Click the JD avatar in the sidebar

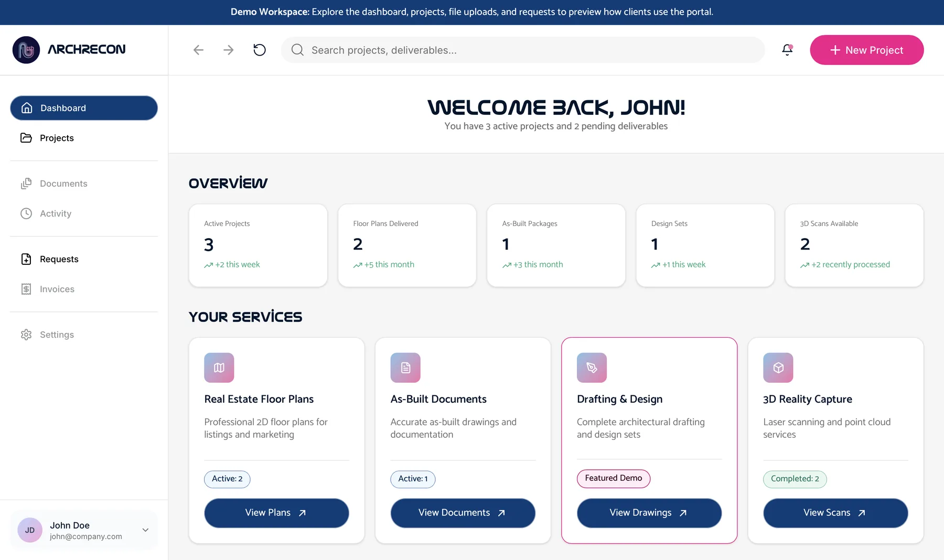(30, 530)
